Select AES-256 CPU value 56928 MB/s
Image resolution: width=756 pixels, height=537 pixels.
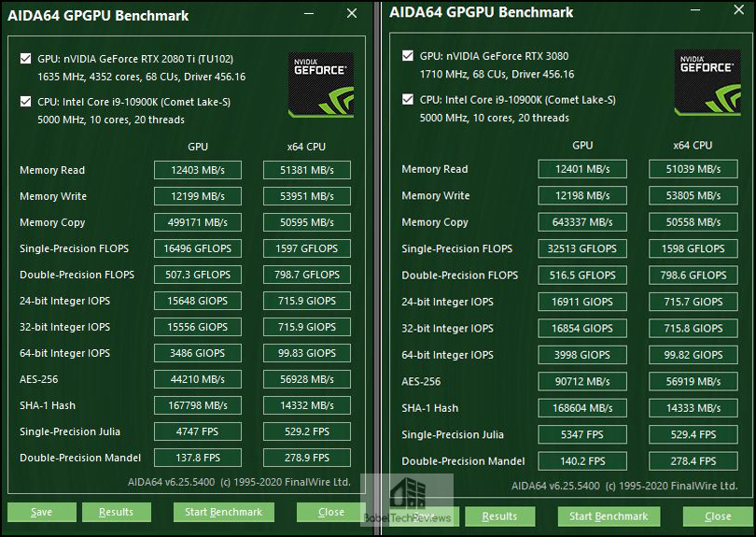coord(307,379)
